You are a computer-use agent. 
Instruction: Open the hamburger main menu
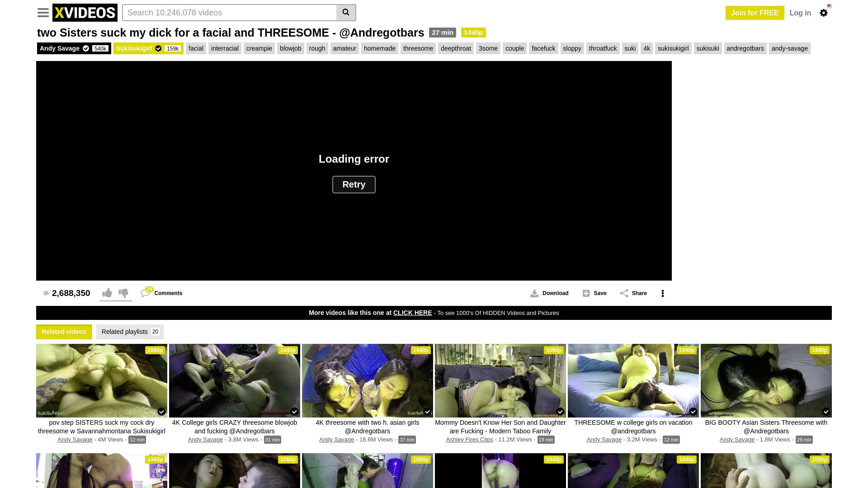(43, 13)
